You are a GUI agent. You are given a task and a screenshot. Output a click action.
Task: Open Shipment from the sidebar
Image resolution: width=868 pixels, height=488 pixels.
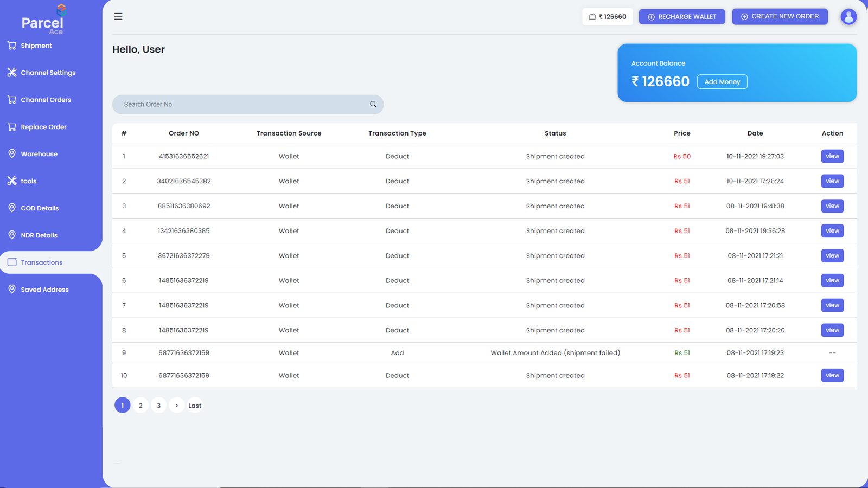[x=36, y=46]
